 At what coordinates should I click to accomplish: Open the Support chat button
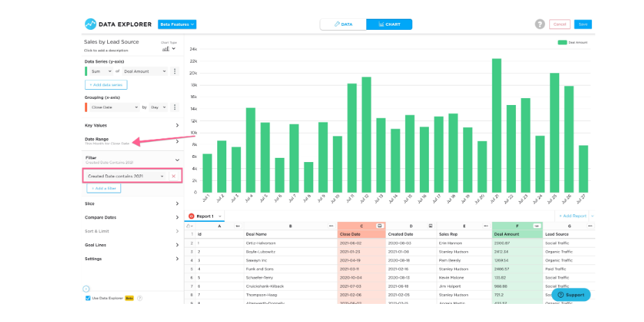point(571,294)
